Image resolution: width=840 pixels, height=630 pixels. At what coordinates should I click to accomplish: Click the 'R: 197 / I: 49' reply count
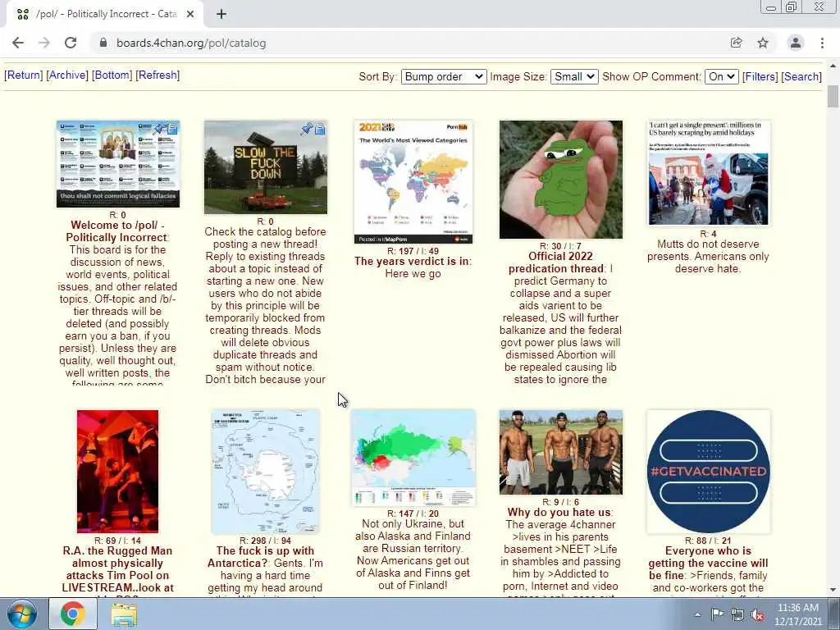(413, 251)
